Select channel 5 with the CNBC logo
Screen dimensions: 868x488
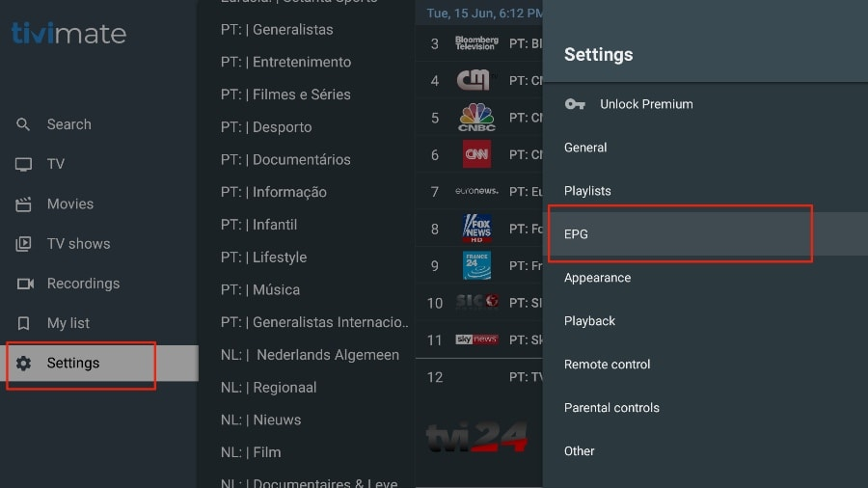475,118
